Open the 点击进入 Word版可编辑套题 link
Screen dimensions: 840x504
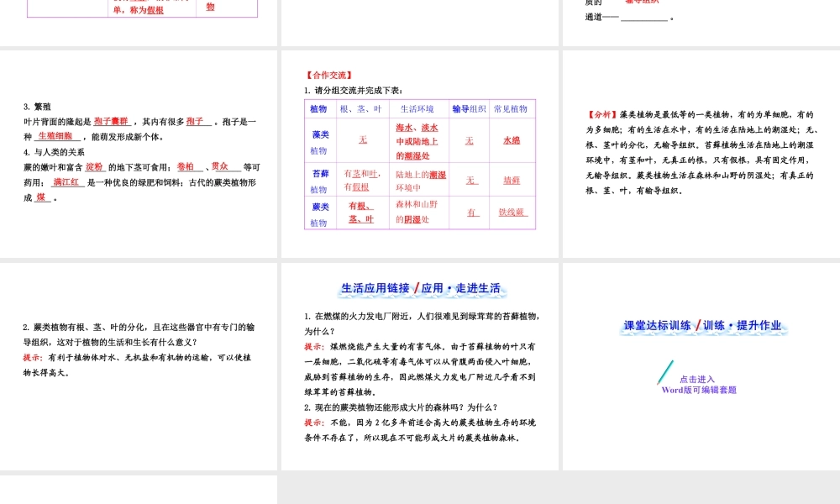click(699, 385)
